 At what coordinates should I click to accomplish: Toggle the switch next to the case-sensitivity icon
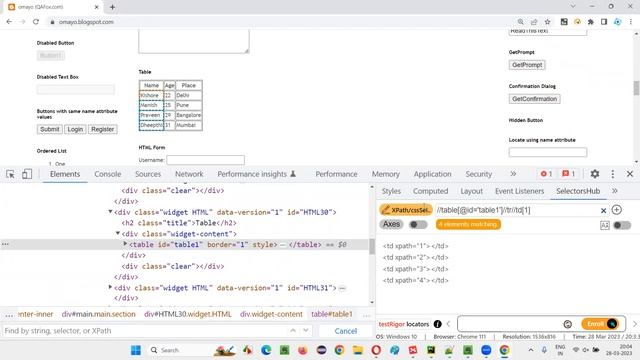point(622,225)
